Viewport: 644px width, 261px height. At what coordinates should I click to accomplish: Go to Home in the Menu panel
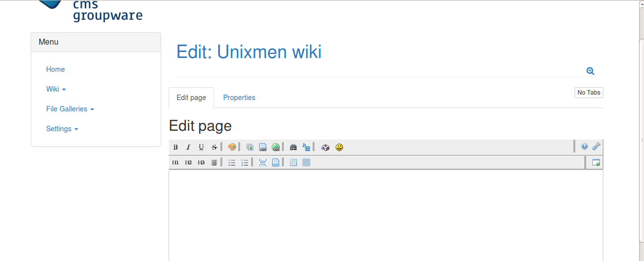coord(56,69)
